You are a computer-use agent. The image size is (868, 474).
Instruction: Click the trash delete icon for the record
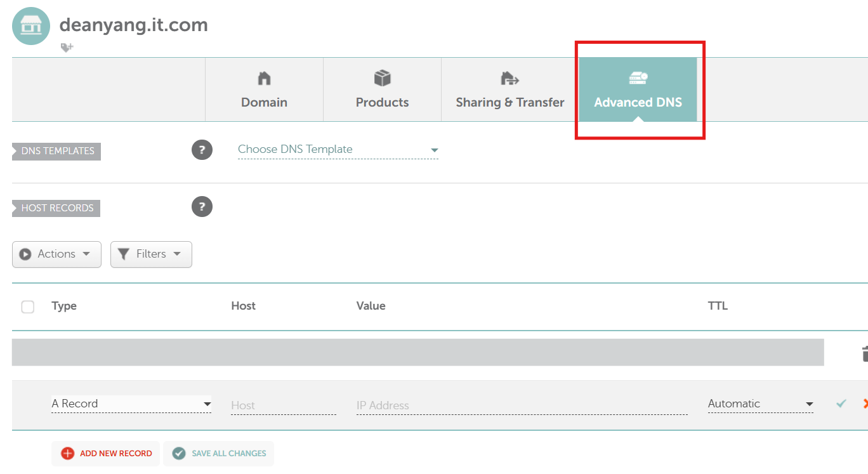click(864, 353)
